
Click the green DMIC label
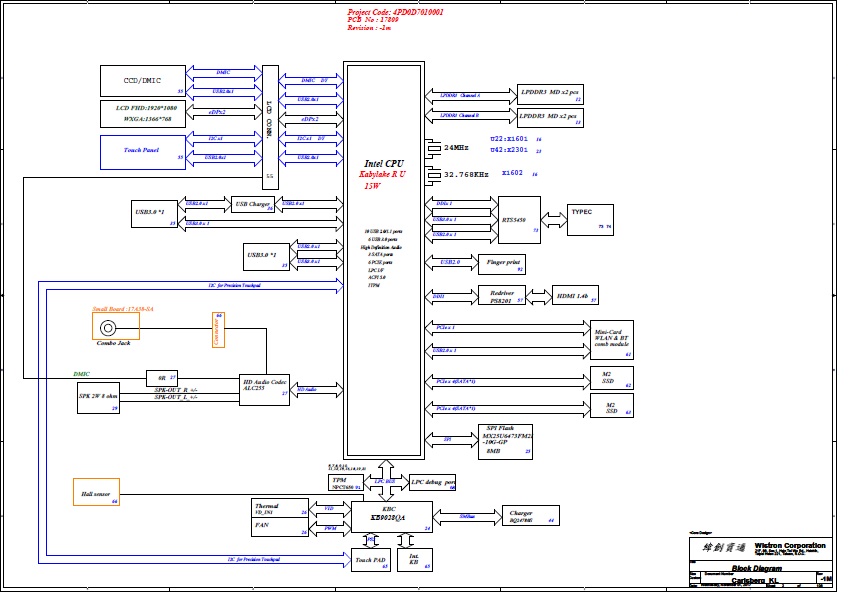pyautogui.click(x=81, y=374)
